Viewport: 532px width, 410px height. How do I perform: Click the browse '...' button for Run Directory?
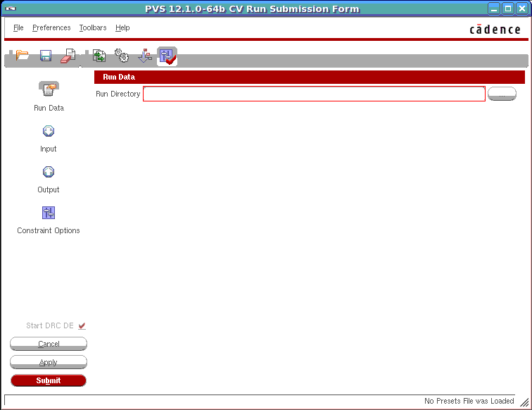coord(502,94)
